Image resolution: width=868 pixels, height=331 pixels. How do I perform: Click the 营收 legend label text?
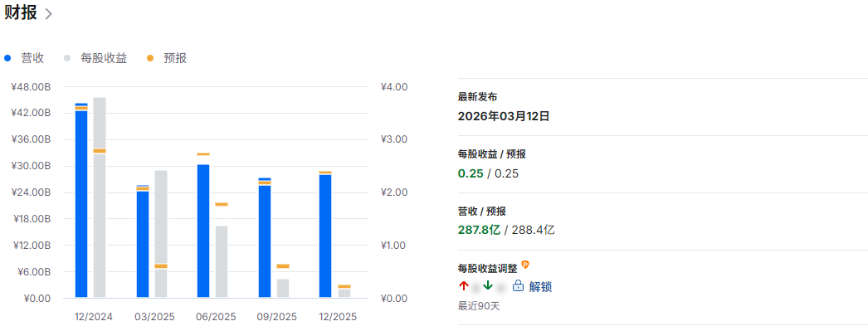32,58
